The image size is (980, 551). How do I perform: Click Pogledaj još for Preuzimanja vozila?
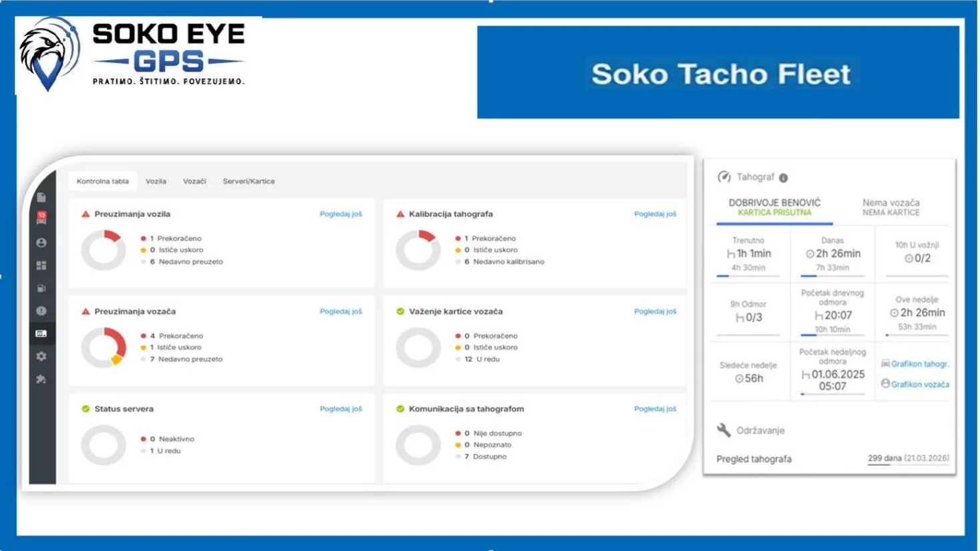pos(341,214)
